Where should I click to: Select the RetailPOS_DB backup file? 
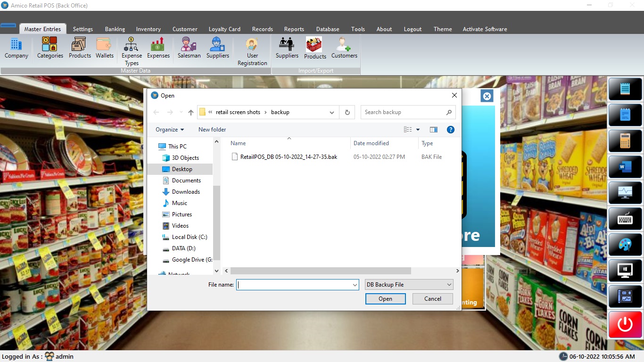point(289,157)
